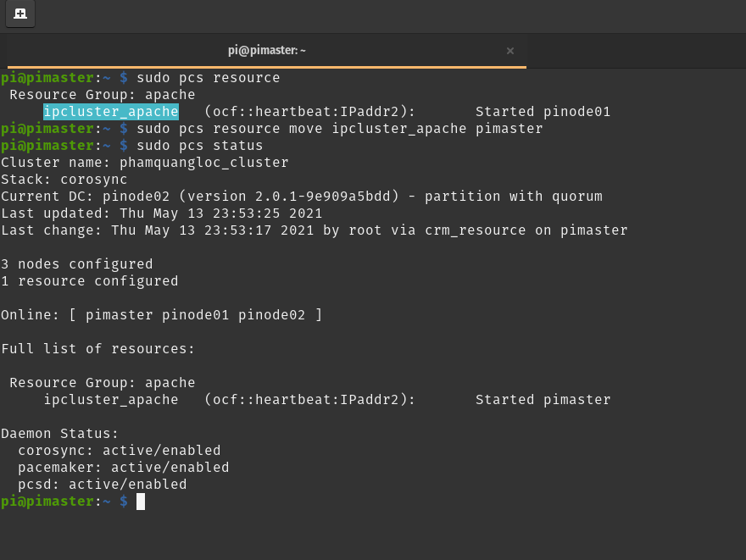746x560 pixels.
Task: Click the '3 nodes configured' text
Action: 76,264
